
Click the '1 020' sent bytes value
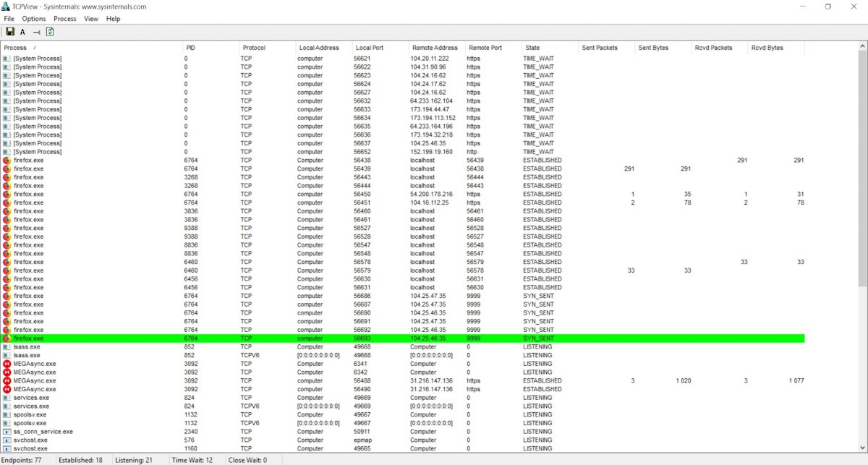[x=684, y=381]
